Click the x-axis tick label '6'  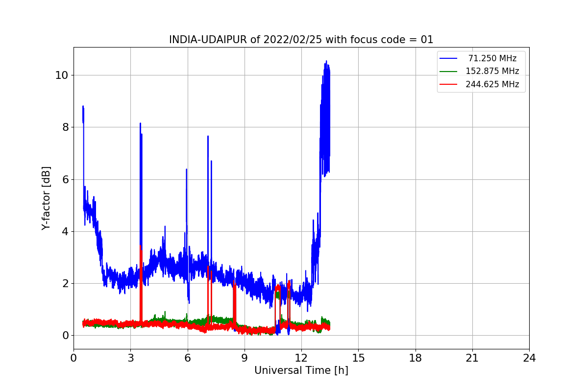pos(187,358)
